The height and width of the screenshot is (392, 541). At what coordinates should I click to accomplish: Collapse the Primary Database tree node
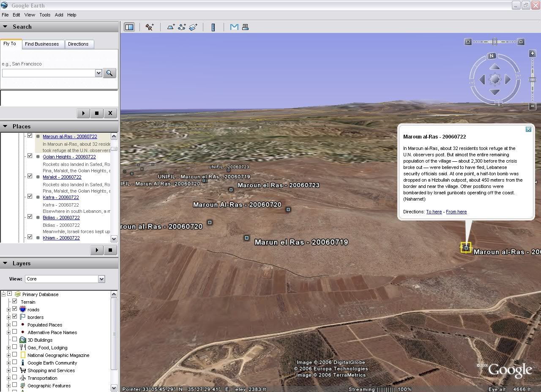[x=4, y=294]
